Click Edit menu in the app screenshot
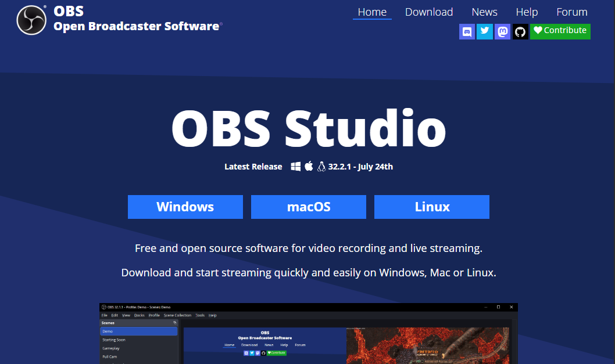This screenshot has width=615, height=364. pos(115,315)
